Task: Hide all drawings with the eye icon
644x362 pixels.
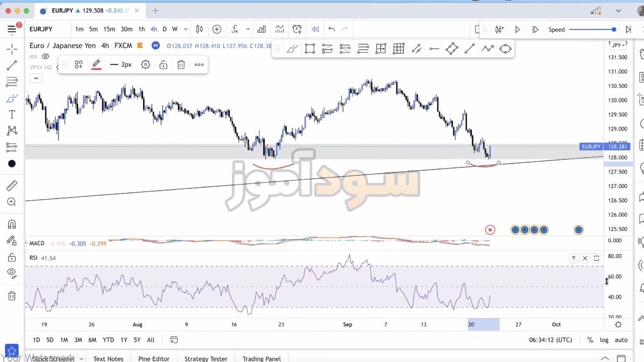Action: [12, 273]
